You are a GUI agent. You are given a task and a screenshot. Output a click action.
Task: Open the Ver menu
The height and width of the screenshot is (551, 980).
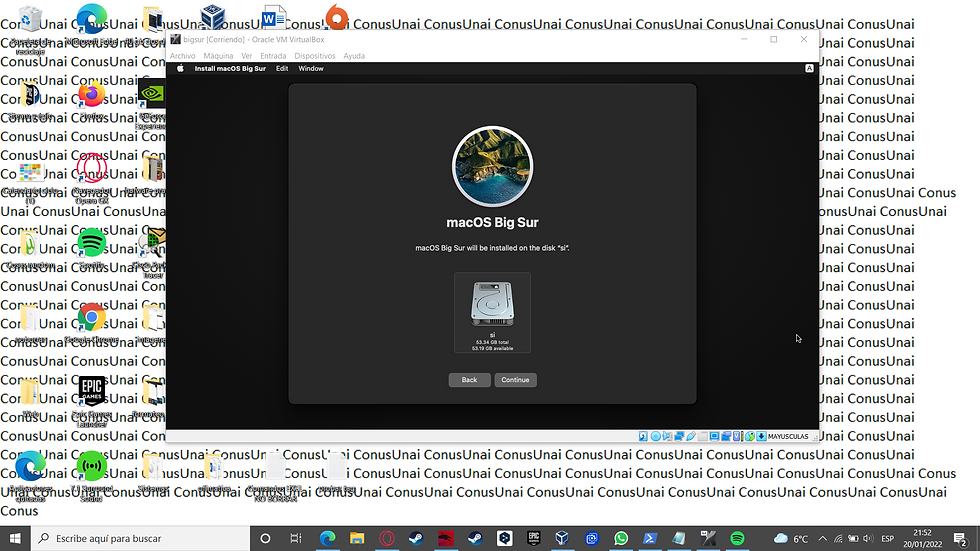coord(247,56)
